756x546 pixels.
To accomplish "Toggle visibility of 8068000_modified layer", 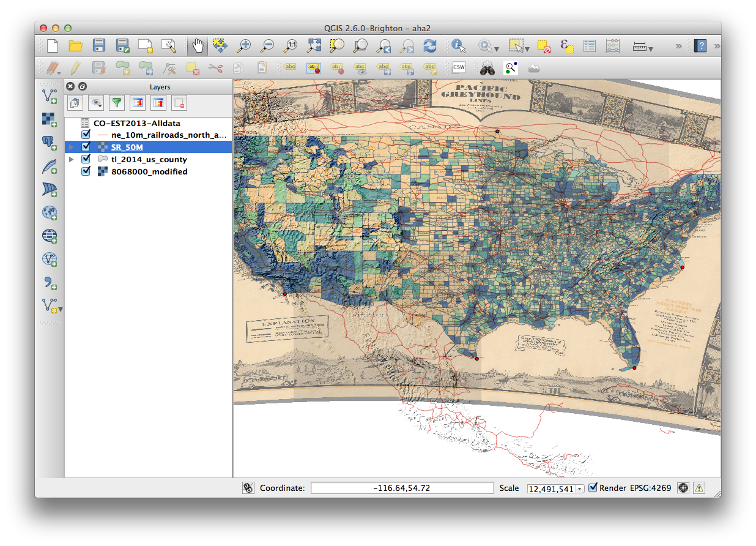I will click(x=86, y=171).
